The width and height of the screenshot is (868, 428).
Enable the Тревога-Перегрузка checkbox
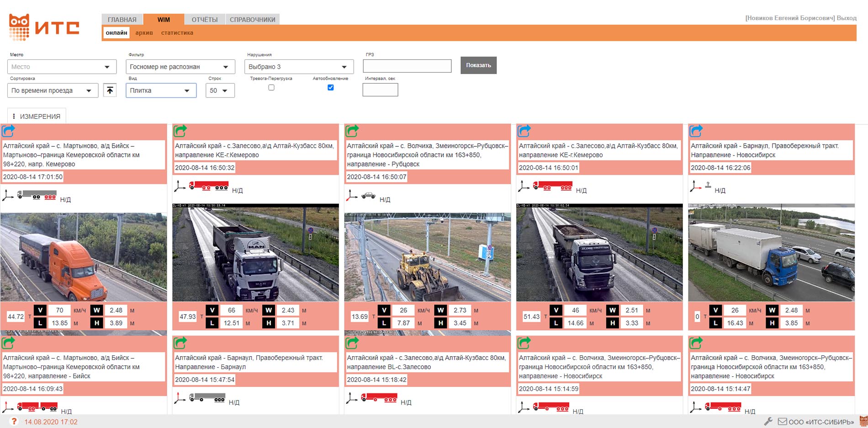click(271, 87)
